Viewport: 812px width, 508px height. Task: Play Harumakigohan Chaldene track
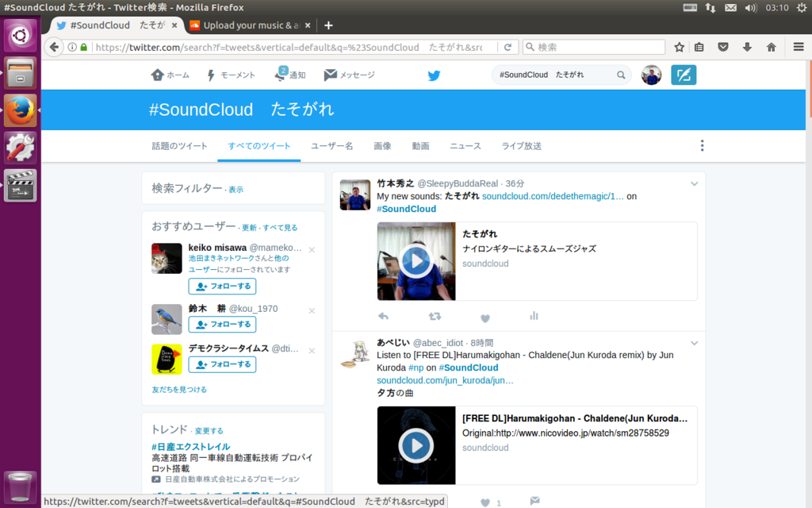(x=416, y=445)
